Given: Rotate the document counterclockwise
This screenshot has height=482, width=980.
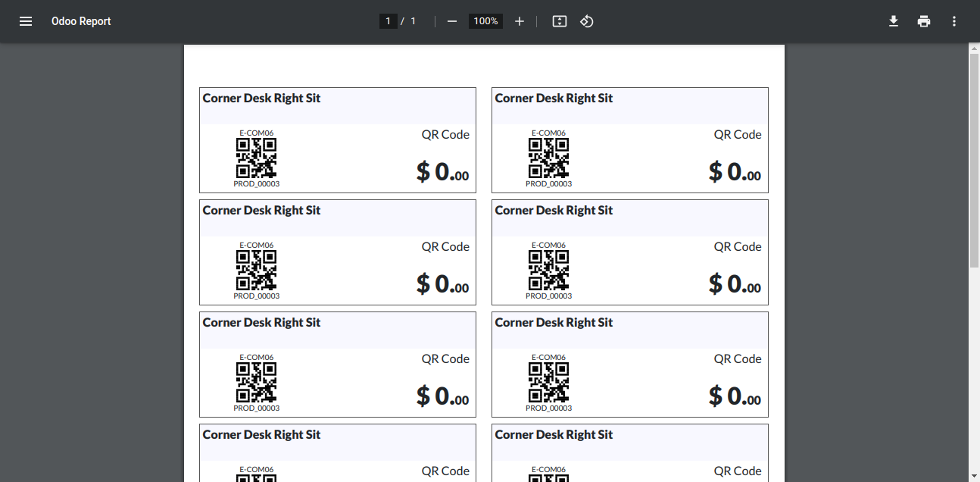Looking at the screenshot, I should (x=587, y=21).
